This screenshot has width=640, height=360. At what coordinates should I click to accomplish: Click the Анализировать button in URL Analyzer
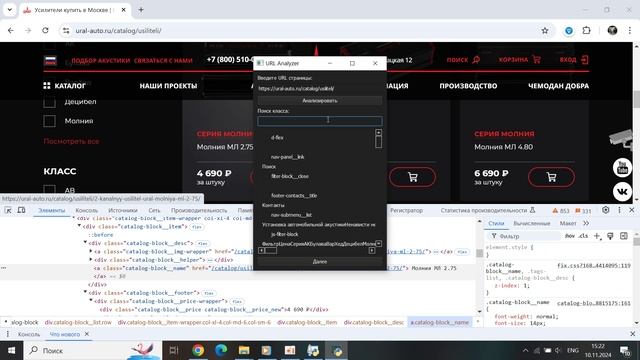320,100
